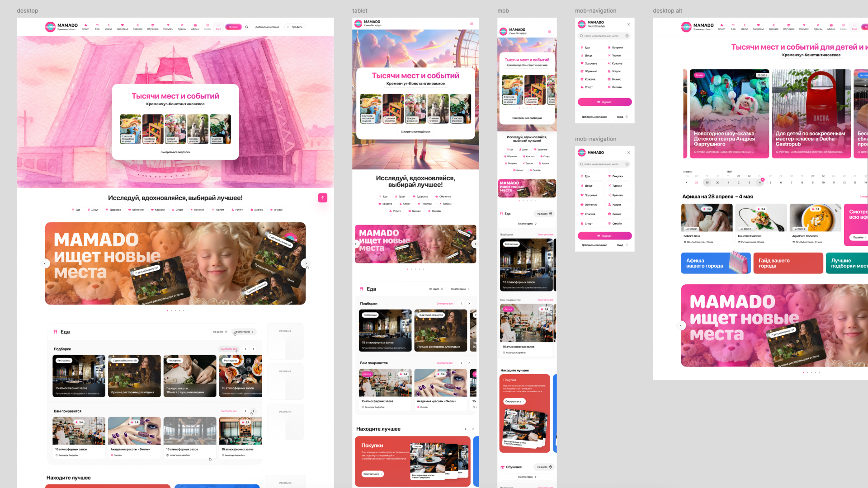
Task: Open Спорт in the desktop frame top navigation
Action: pos(86,27)
